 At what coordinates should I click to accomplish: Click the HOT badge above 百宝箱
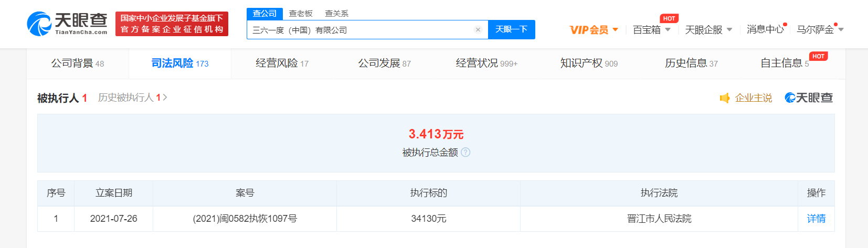tap(669, 18)
